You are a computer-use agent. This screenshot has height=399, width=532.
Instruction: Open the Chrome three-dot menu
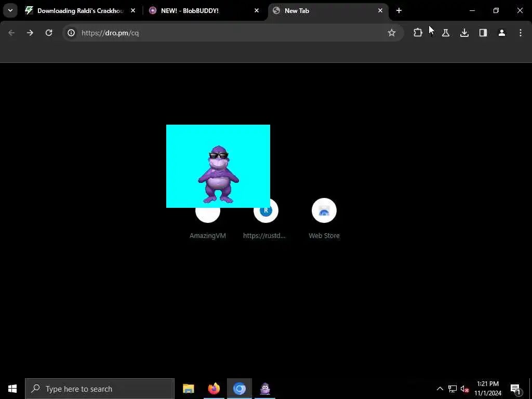point(521,33)
